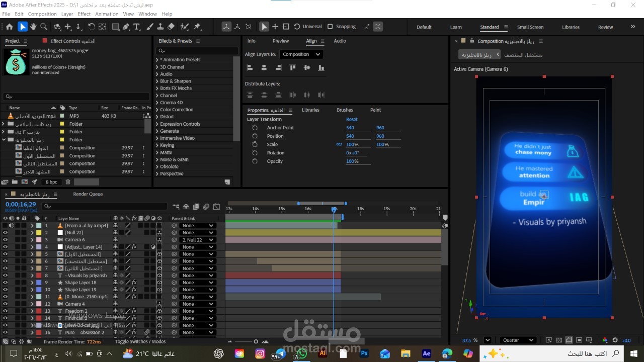Viewport: 644px width, 362px height.
Task: Click Reset in Layer Transform
Action: pyautogui.click(x=352, y=119)
